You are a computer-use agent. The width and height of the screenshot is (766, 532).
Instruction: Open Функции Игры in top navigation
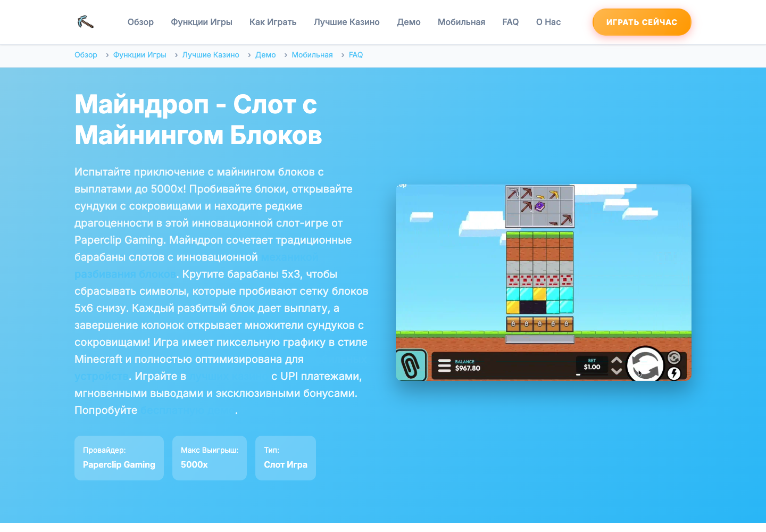pos(202,22)
